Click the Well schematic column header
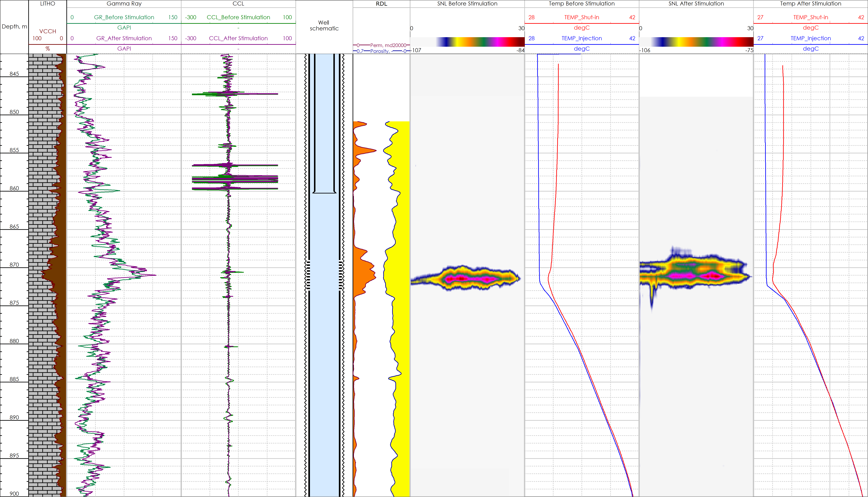The height and width of the screenshot is (497, 868). [324, 26]
